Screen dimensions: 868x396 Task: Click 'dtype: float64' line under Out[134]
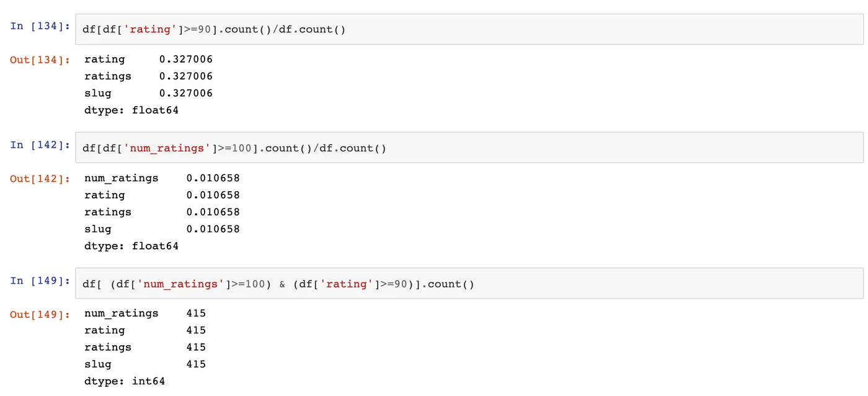click(131, 110)
